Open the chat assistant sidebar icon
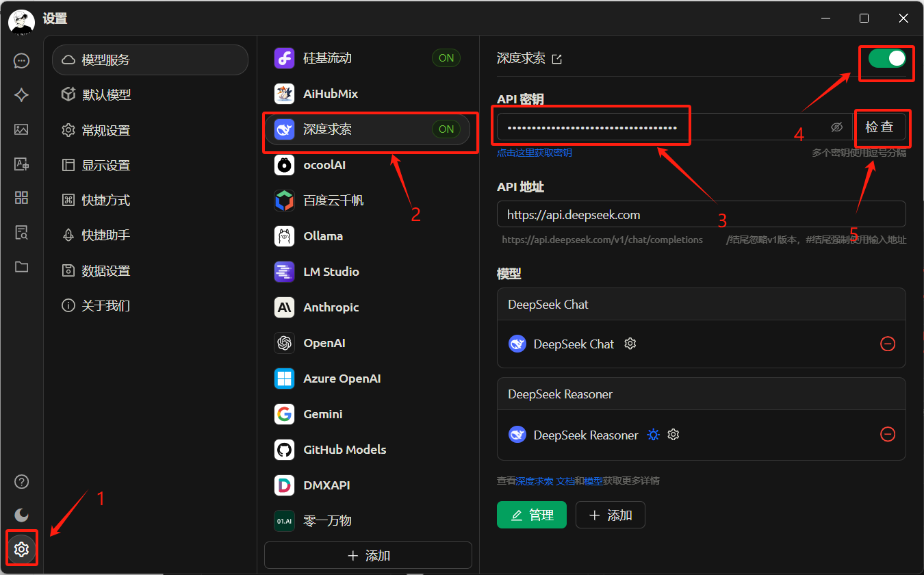 point(21,61)
